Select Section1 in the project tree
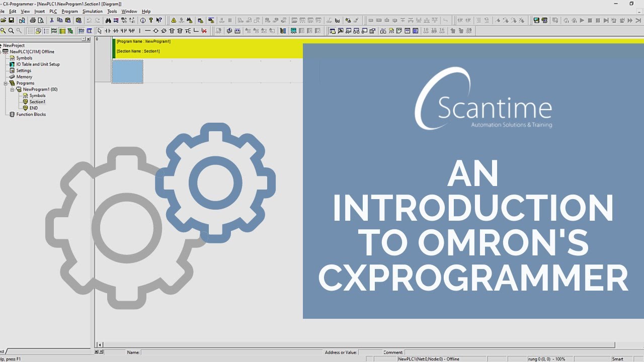Screen dimensions: 644x362 pos(37,102)
